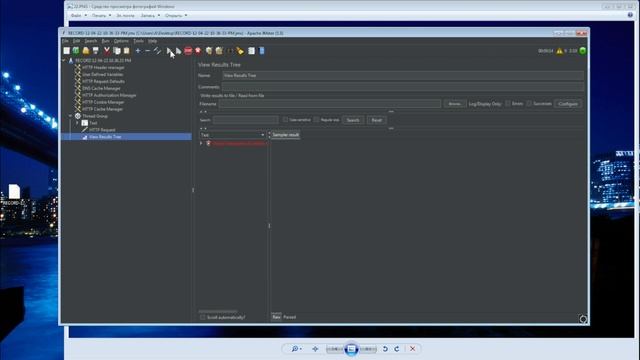
Task: Click the Cut scissors icon in JMeter toolbar
Action: [x=107, y=51]
